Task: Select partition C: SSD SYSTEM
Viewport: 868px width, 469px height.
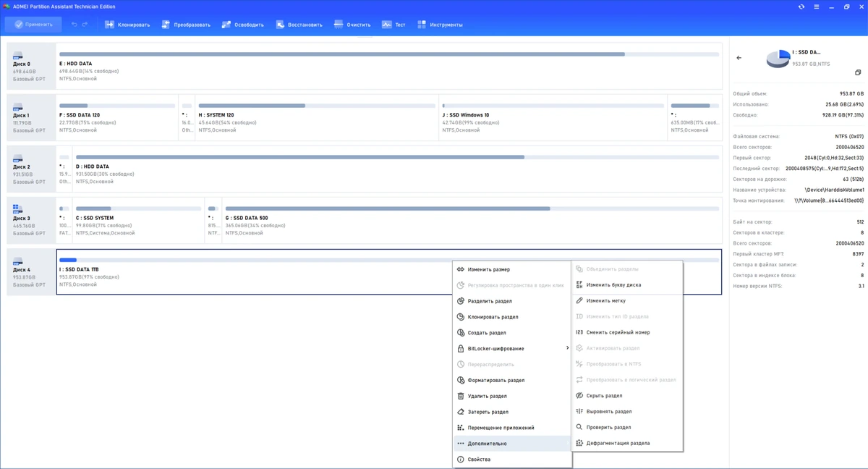Action: 139,220
